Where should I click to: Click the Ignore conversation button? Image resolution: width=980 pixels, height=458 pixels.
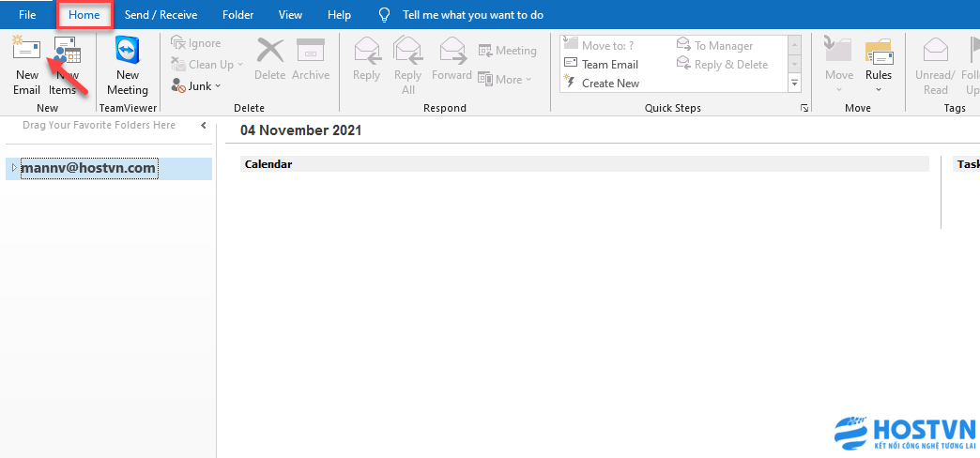pyautogui.click(x=195, y=43)
